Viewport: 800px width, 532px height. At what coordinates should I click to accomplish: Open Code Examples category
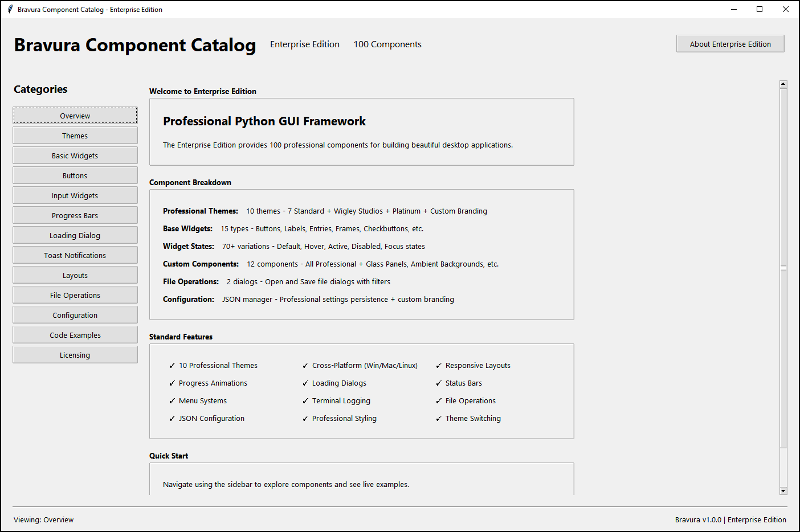pyautogui.click(x=75, y=334)
